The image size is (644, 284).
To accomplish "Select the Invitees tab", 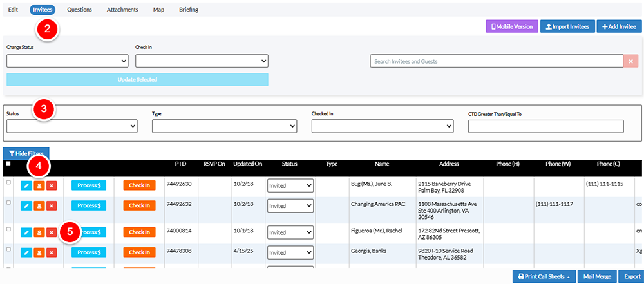I will pos(43,10).
